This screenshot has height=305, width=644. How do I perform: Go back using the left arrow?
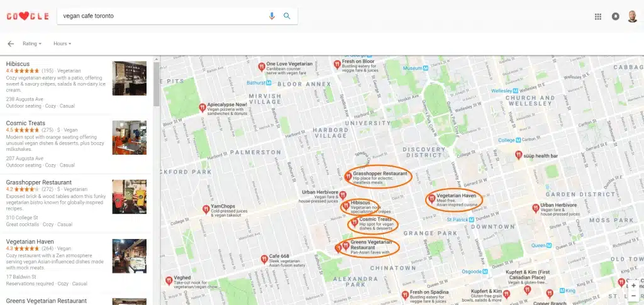[11, 43]
